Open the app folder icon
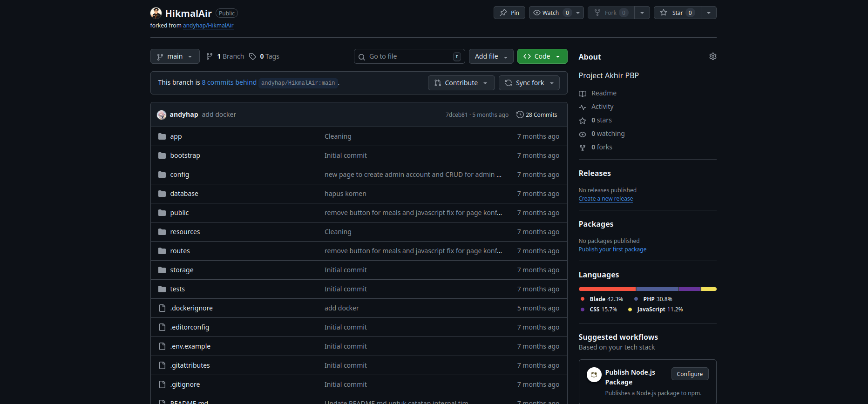The height and width of the screenshot is (404, 868). (x=162, y=136)
